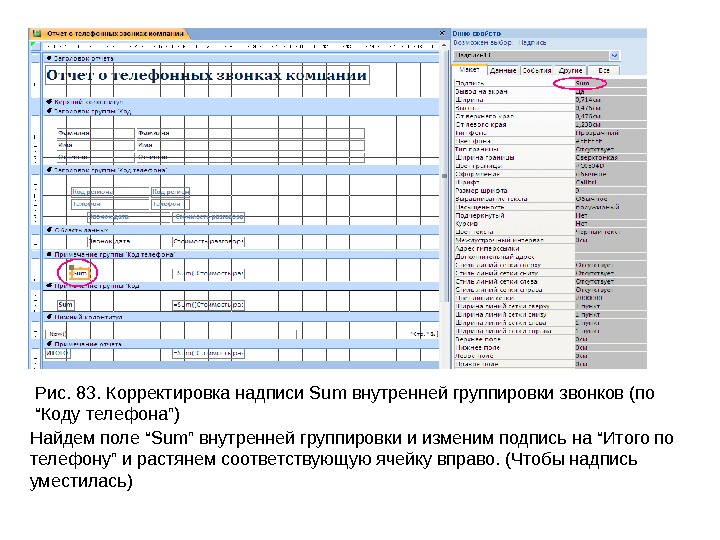Open the Данные tab in property sheet
Image resolution: width=720 pixels, height=540 pixels.
pyautogui.click(x=503, y=70)
